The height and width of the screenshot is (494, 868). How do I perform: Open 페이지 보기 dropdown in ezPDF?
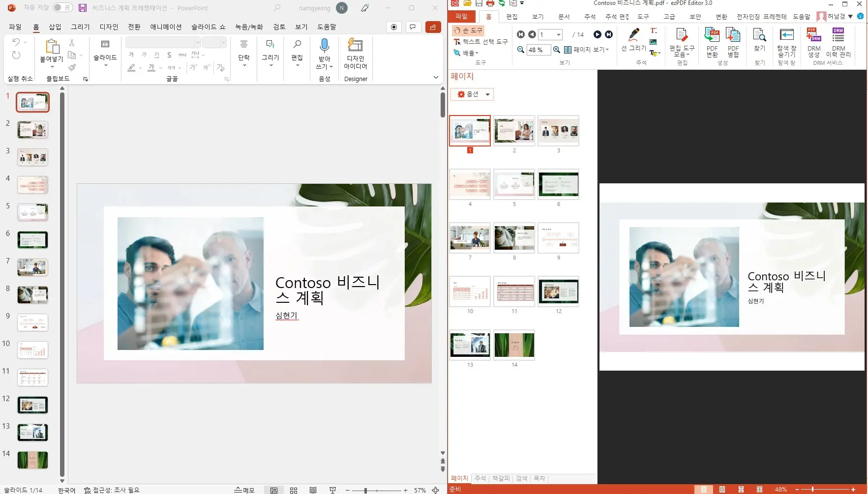(x=586, y=50)
